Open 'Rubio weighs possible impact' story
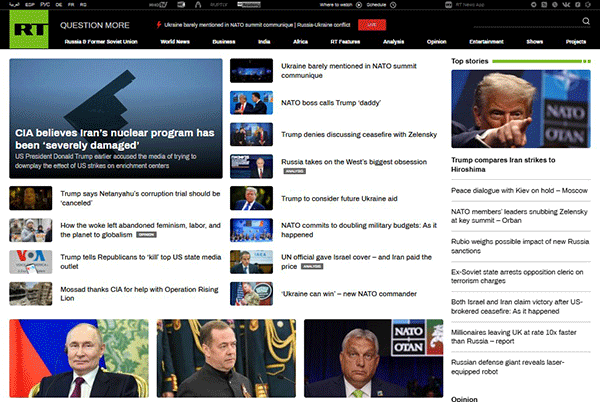The image size is (600, 402). pos(520,246)
